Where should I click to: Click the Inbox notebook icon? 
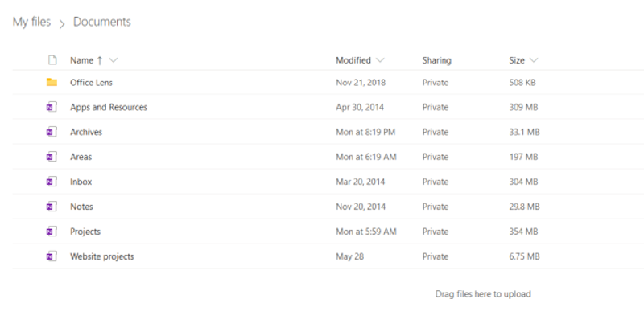pyautogui.click(x=52, y=182)
